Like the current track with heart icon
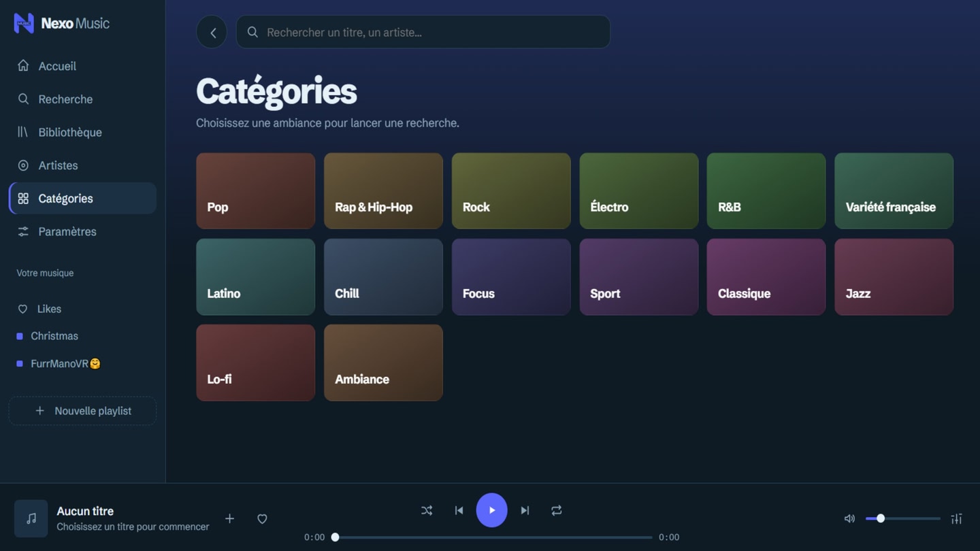980x551 pixels. tap(262, 518)
